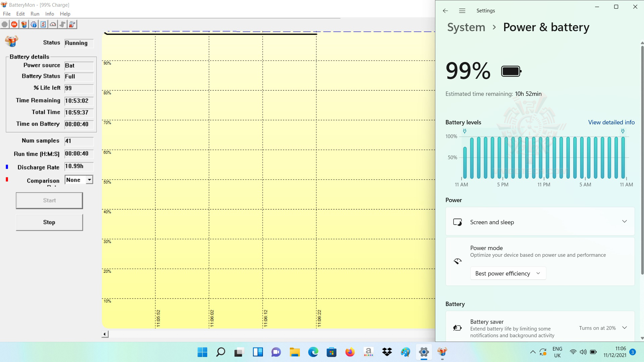The width and height of the screenshot is (644, 362).
Task: Click the battery information toolbar icon
Action: point(24,24)
